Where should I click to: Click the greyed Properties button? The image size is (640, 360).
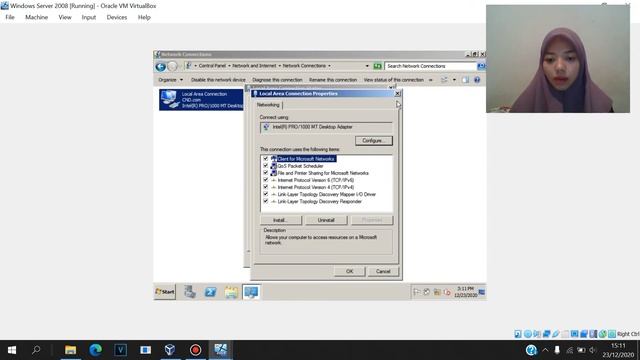click(x=372, y=220)
